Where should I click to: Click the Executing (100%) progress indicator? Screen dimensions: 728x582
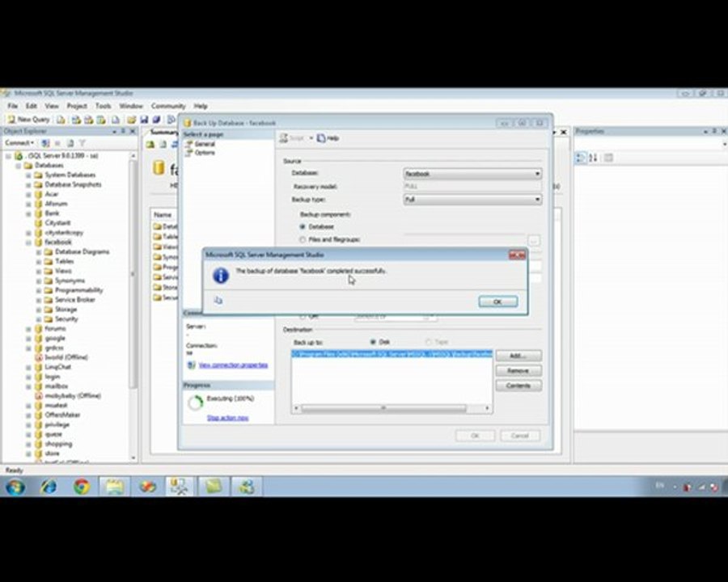pos(196,403)
